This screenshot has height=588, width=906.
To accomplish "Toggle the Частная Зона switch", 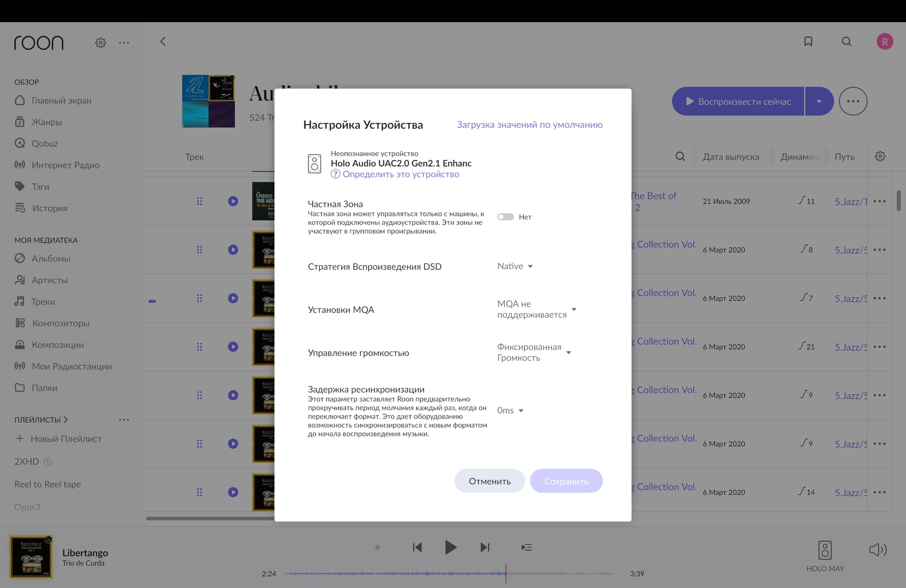I will point(505,217).
